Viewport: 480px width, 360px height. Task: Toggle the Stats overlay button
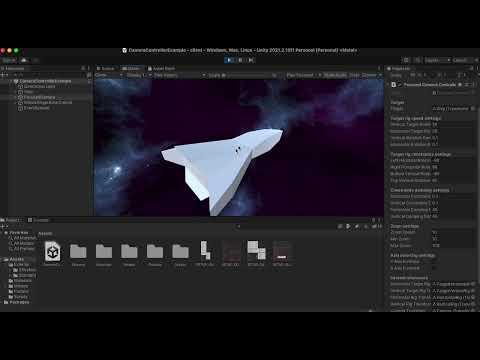point(354,75)
